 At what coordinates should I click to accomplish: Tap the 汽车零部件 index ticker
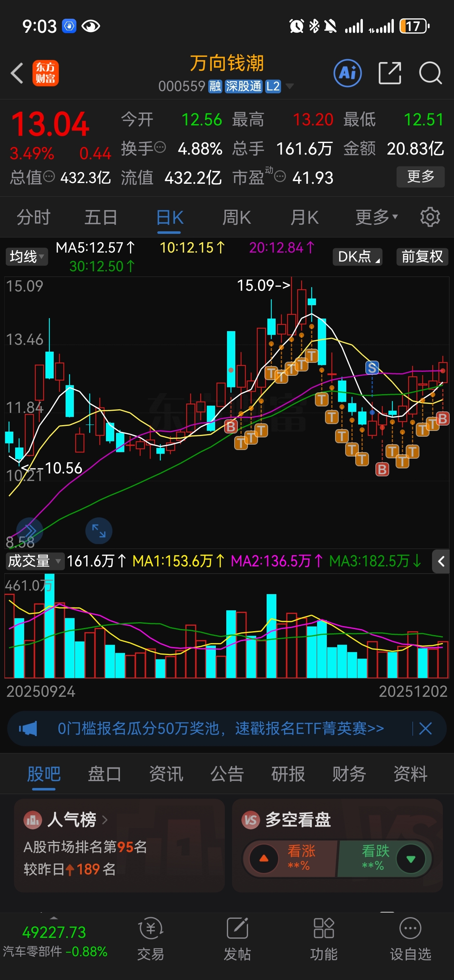55,941
